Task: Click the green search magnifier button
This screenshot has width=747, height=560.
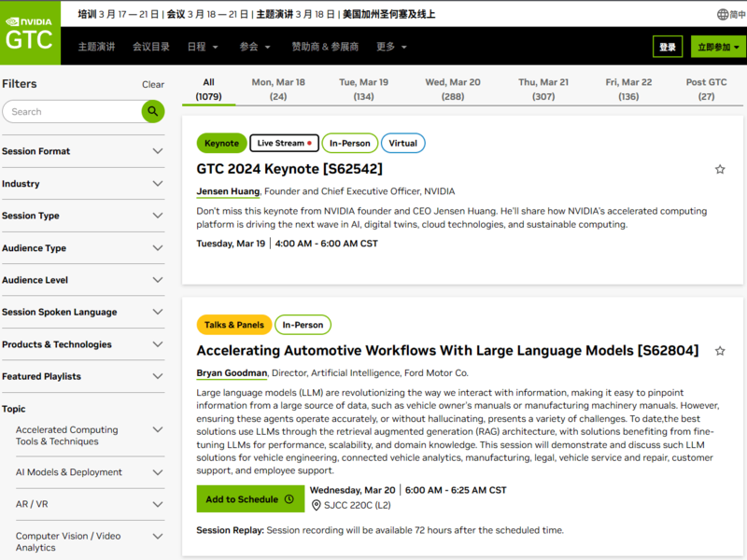Action: click(x=153, y=111)
